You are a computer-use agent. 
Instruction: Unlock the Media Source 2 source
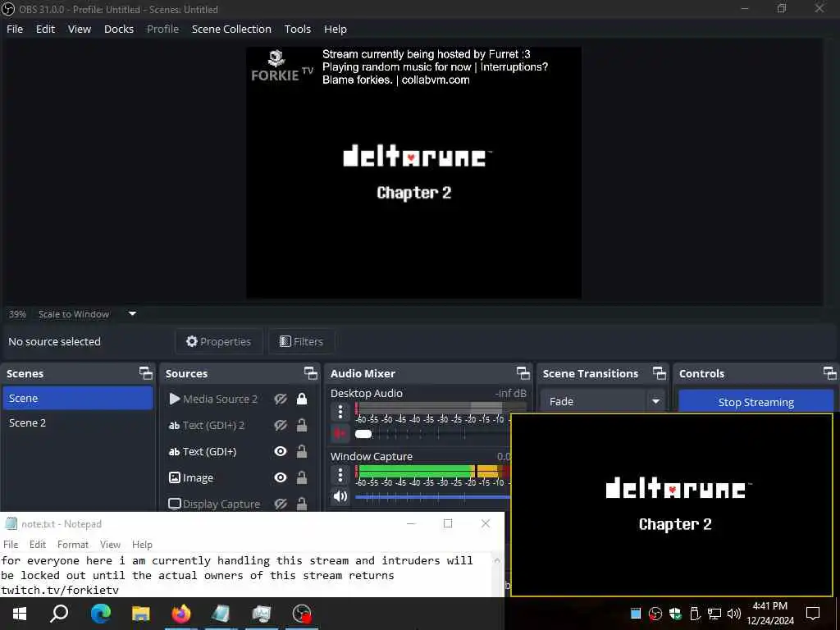coord(302,399)
